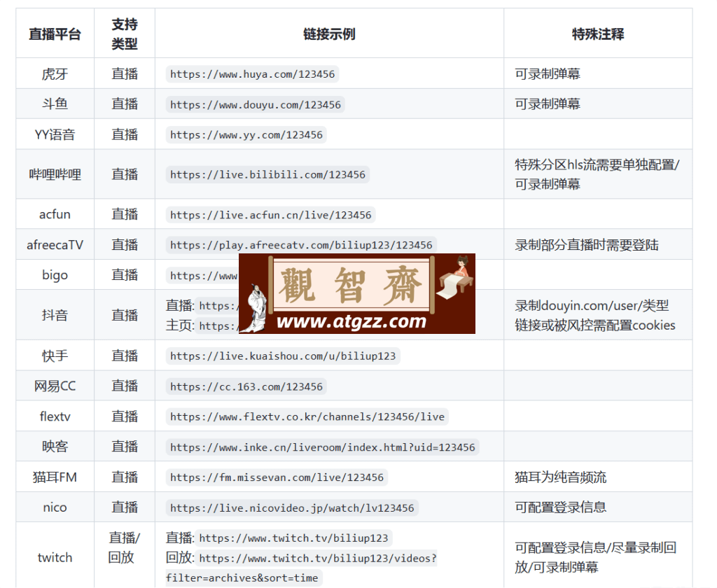Click the live.acfun.cn example URL
The image size is (717, 588).
point(271,215)
